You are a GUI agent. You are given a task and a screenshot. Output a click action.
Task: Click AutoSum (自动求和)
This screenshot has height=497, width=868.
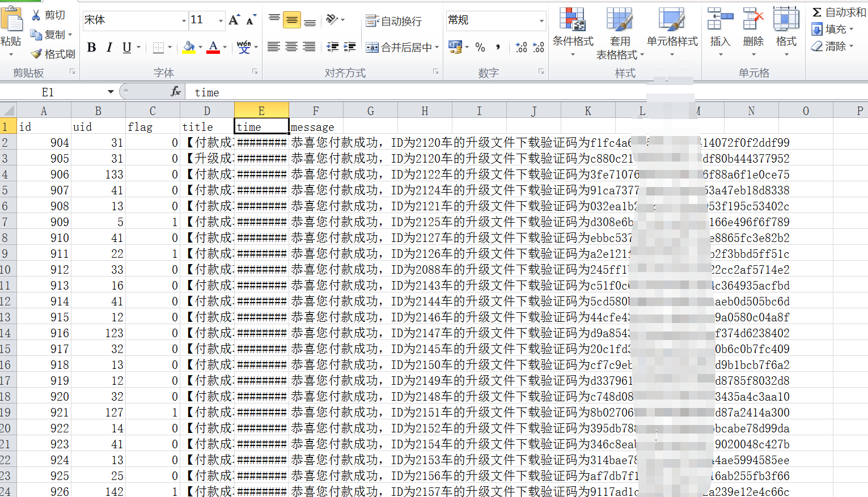click(839, 12)
